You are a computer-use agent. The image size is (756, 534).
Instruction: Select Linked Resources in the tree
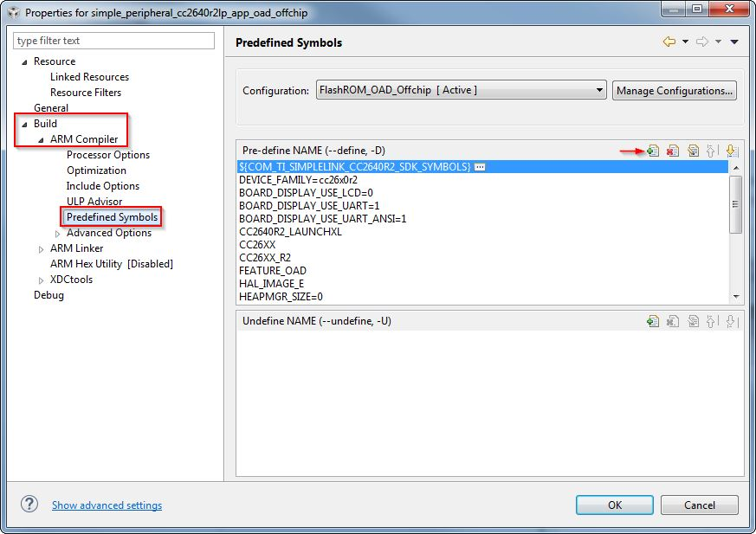[89, 77]
